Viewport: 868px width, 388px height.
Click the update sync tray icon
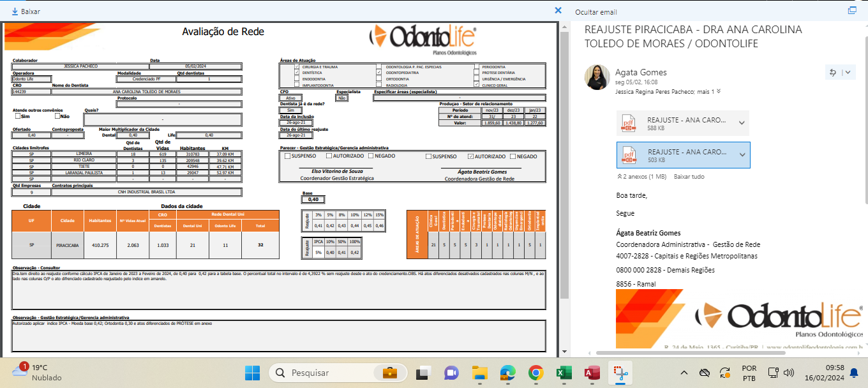(724, 373)
